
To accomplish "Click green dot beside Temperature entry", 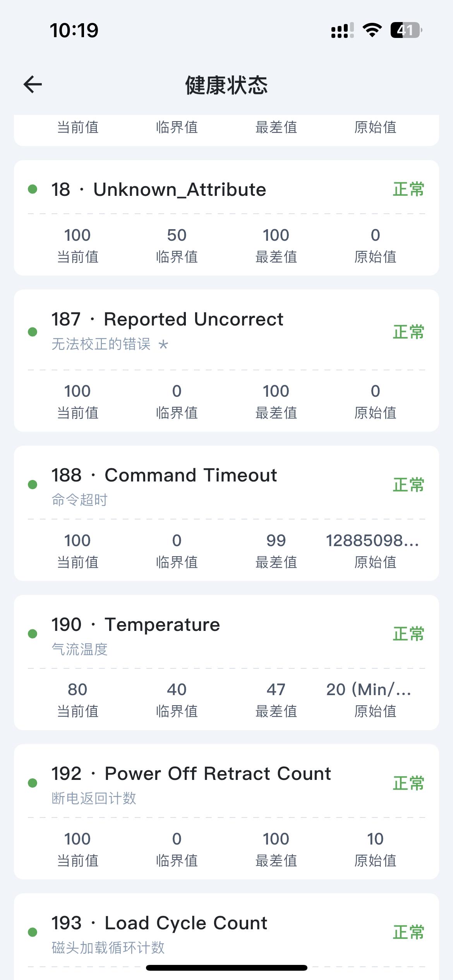I will click(x=33, y=634).
